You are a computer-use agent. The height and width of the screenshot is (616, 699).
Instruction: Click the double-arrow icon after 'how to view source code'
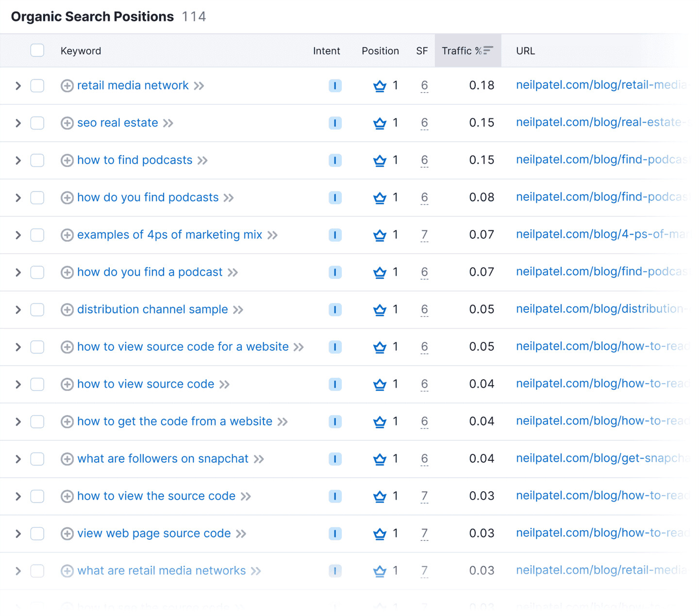point(224,385)
